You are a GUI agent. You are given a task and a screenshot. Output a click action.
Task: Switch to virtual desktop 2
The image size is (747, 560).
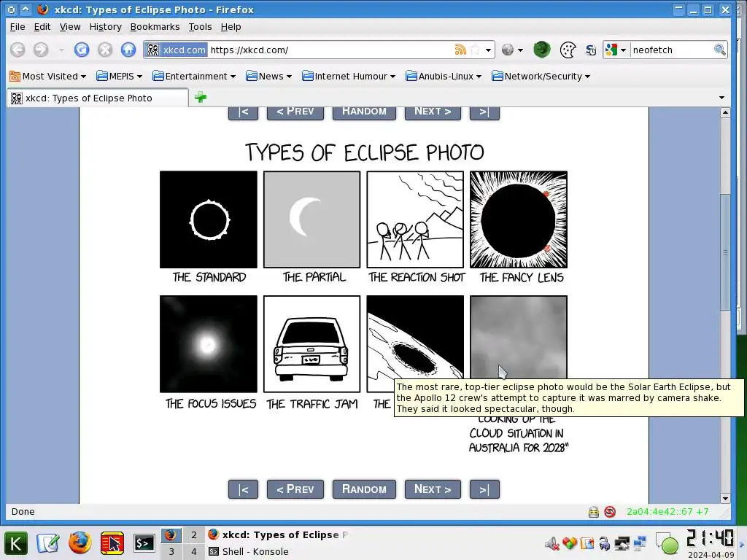(x=194, y=534)
